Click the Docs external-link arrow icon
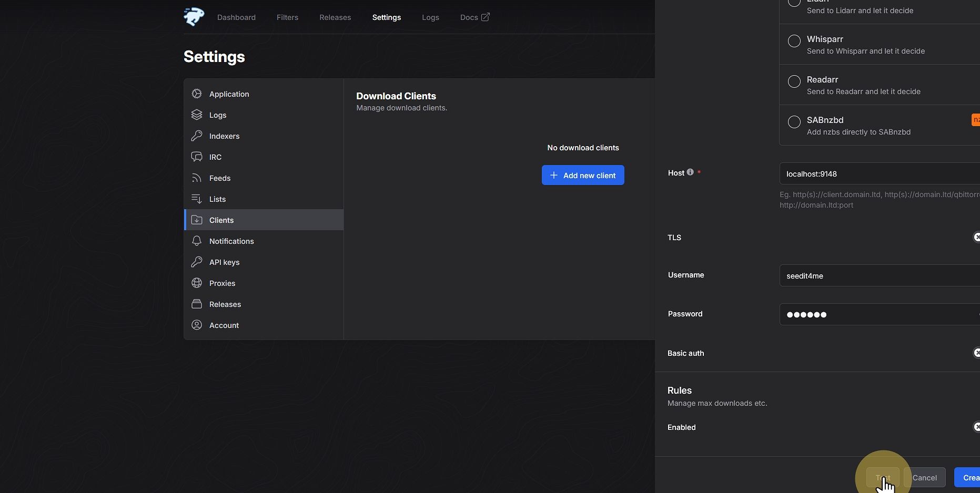This screenshot has width=980, height=493. point(485,17)
